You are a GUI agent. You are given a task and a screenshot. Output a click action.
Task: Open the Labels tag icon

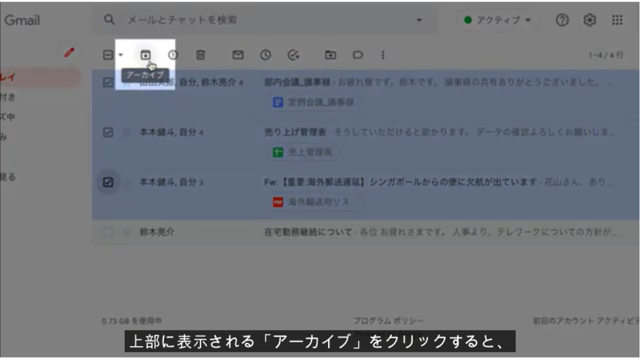coord(358,55)
